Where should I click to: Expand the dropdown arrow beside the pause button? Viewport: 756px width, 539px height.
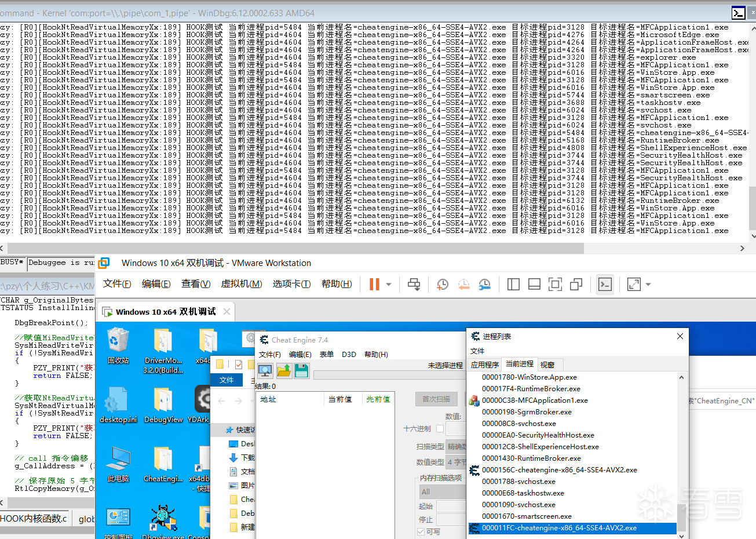pyautogui.click(x=389, y=284)
